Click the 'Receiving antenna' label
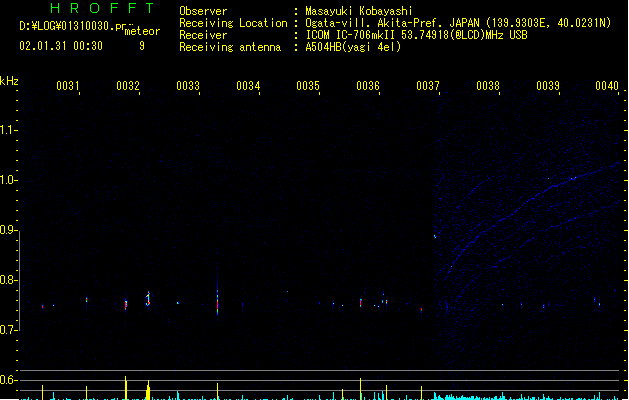The height and width of the screenshot is (400, 629). pyautogui.click(x=230, y=47)
